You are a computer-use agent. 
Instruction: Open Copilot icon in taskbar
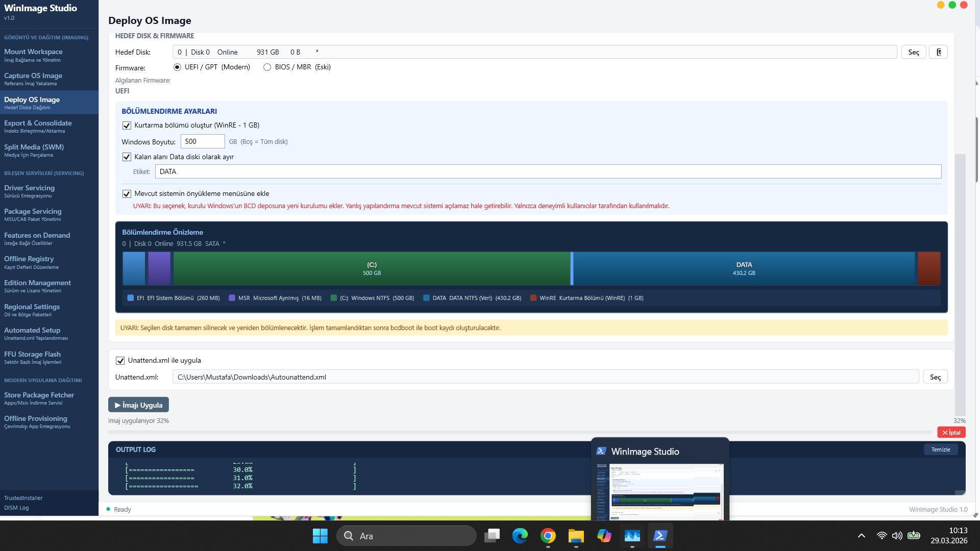click(x=604, y=536)
